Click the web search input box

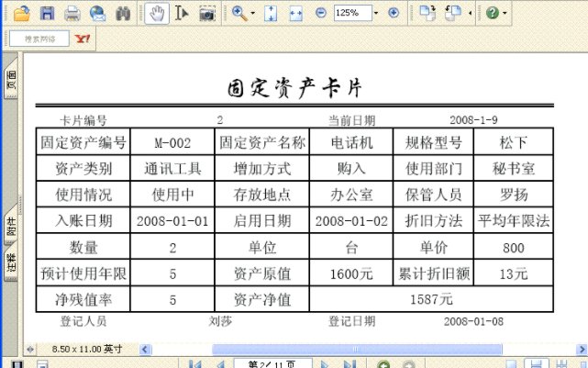click(x=39, y=39)
